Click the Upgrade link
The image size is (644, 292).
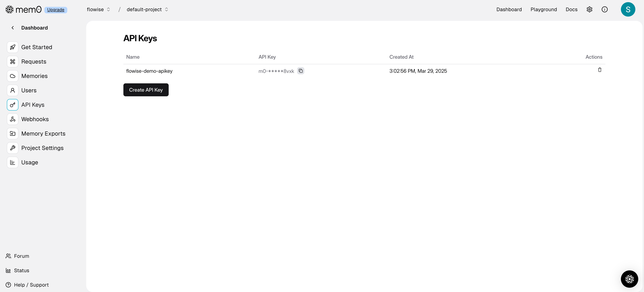coord(56,10)
